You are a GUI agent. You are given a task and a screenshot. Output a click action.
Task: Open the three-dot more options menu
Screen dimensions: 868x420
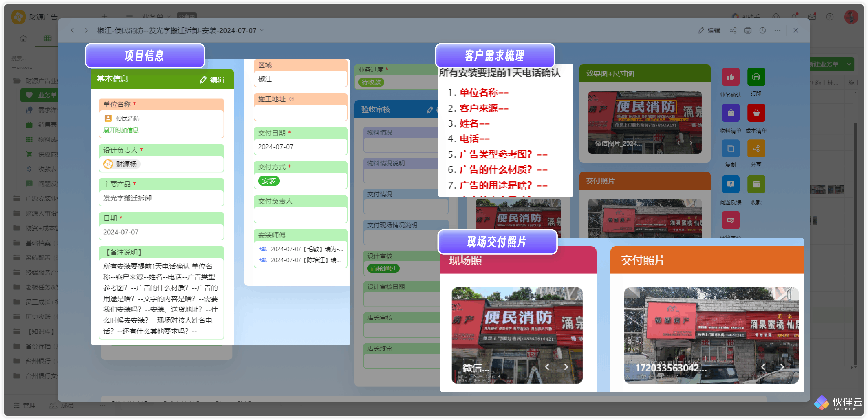tap(777, 30)
